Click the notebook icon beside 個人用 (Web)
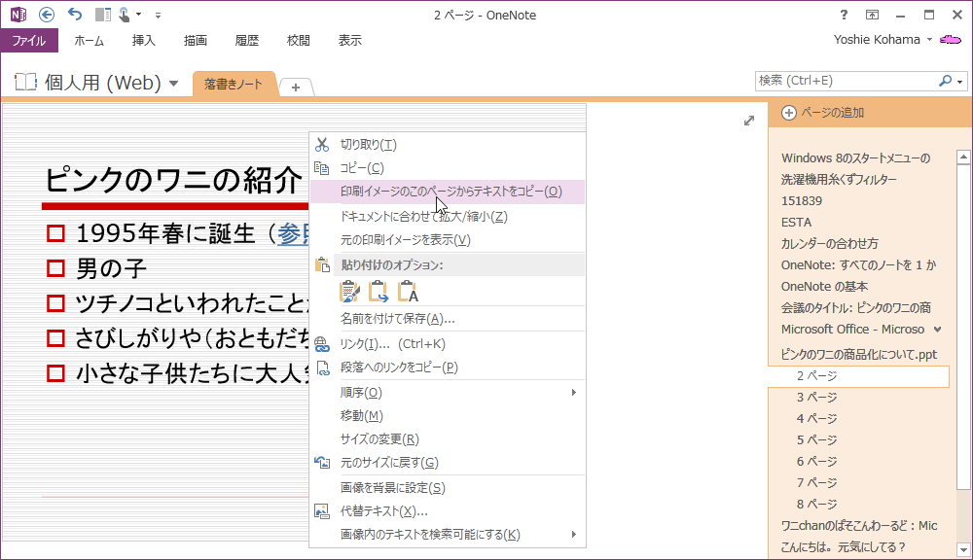Image resolution: width=973 pixels, height=560 pixels. point(25,82)
